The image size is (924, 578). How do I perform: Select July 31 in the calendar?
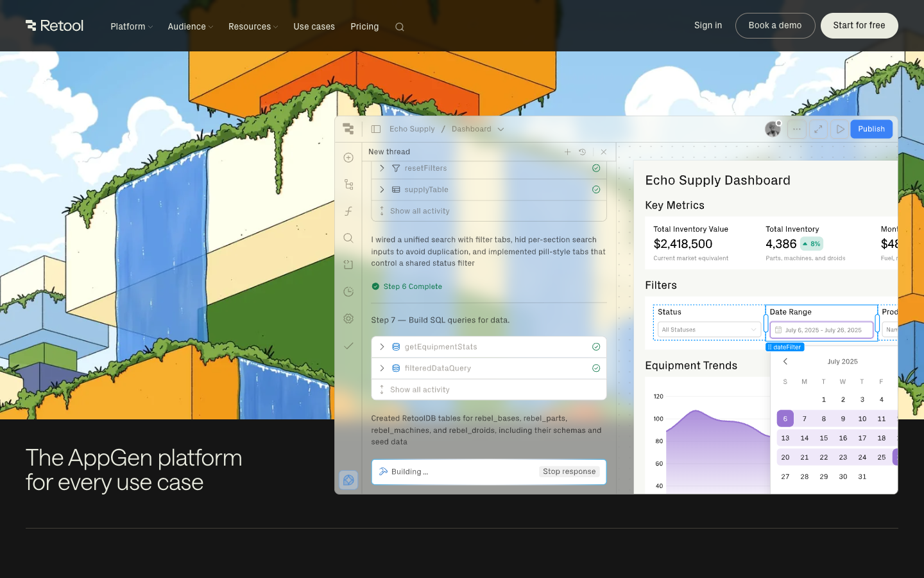tap(862, 477)
